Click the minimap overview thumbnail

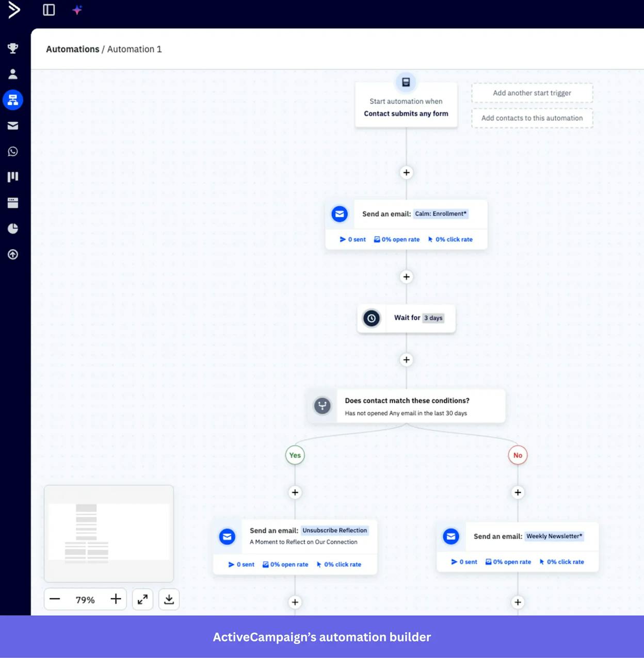coord(109,533)
